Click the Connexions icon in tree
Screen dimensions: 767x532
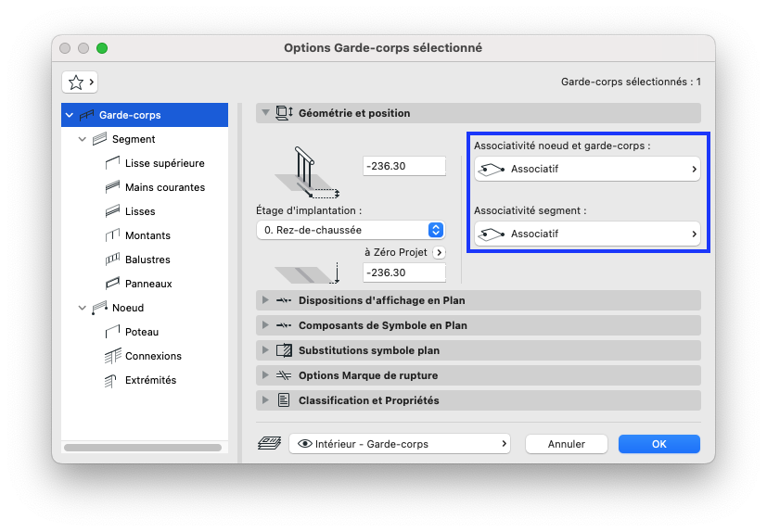pyautogui.click(x=112, y=356)
